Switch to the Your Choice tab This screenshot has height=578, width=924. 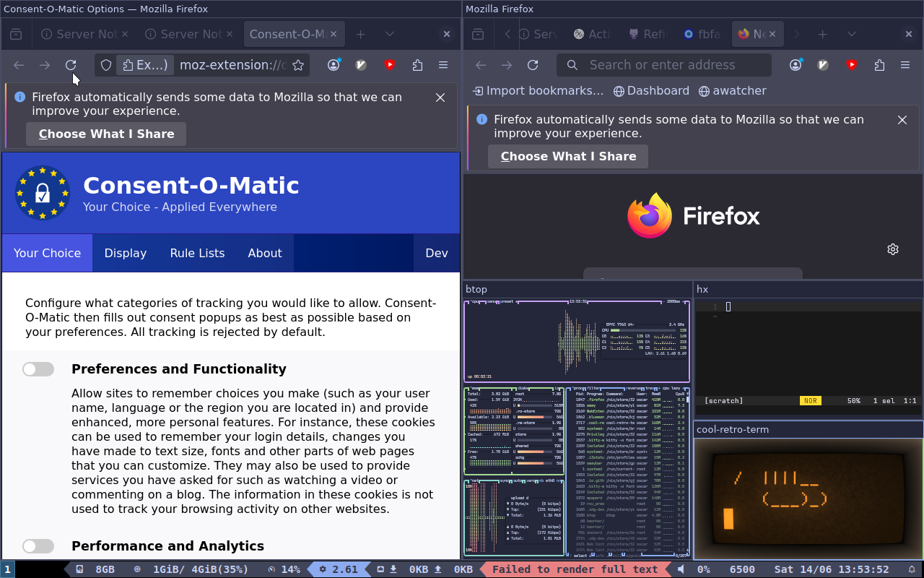[x=47, y=253]
